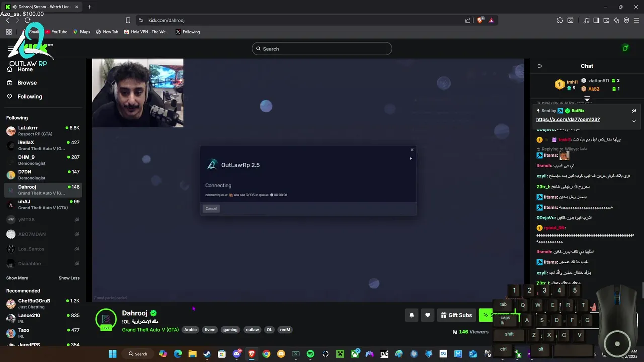Screen dimensions: 644x362
Task: Open Maps bookmark
Action: (82, 32)
